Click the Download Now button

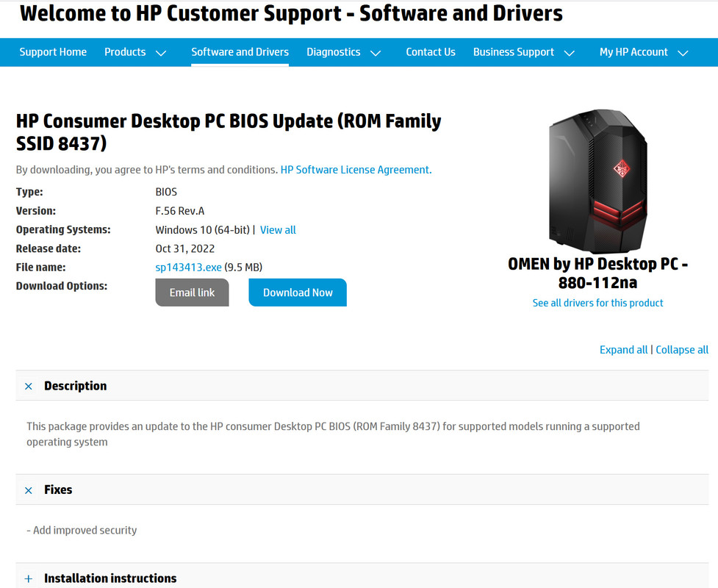(298, 293)
